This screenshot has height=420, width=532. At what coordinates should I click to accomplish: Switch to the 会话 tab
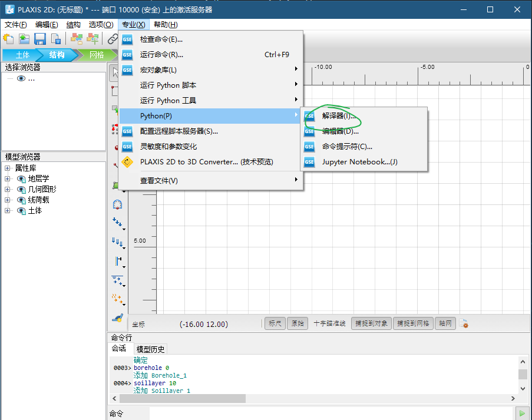coord(119,348)
